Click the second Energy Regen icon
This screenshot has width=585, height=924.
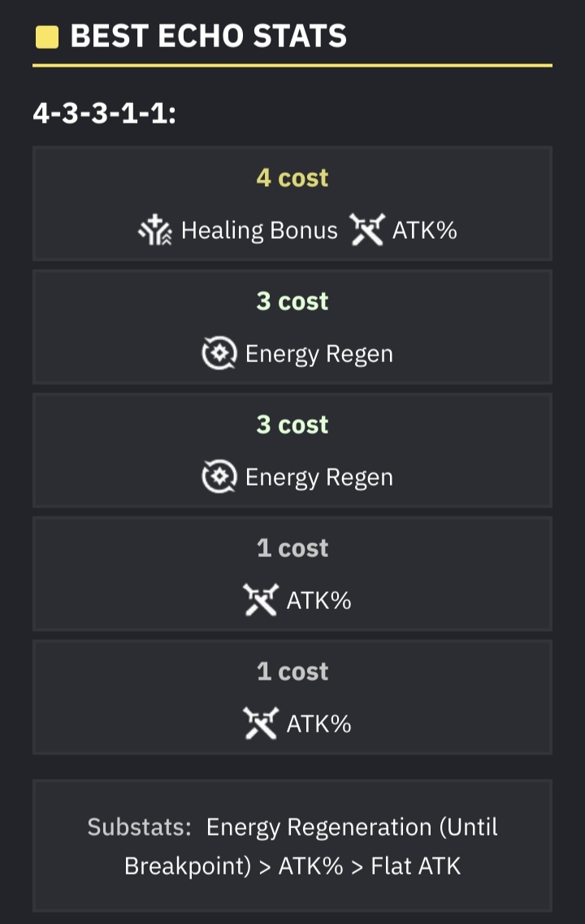pyautogui.click(x=219, y=476)
